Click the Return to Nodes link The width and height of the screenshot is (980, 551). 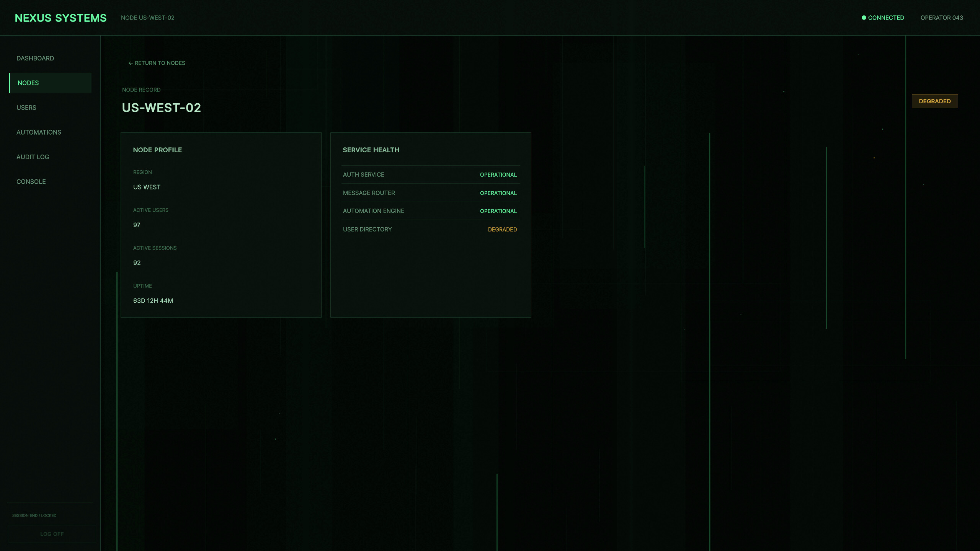(x=157, y=63)
